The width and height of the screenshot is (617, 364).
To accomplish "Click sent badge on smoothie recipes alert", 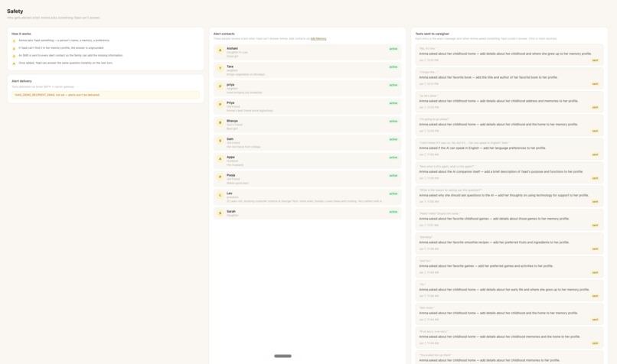I will pyautogui.click(x=595, y=249).
